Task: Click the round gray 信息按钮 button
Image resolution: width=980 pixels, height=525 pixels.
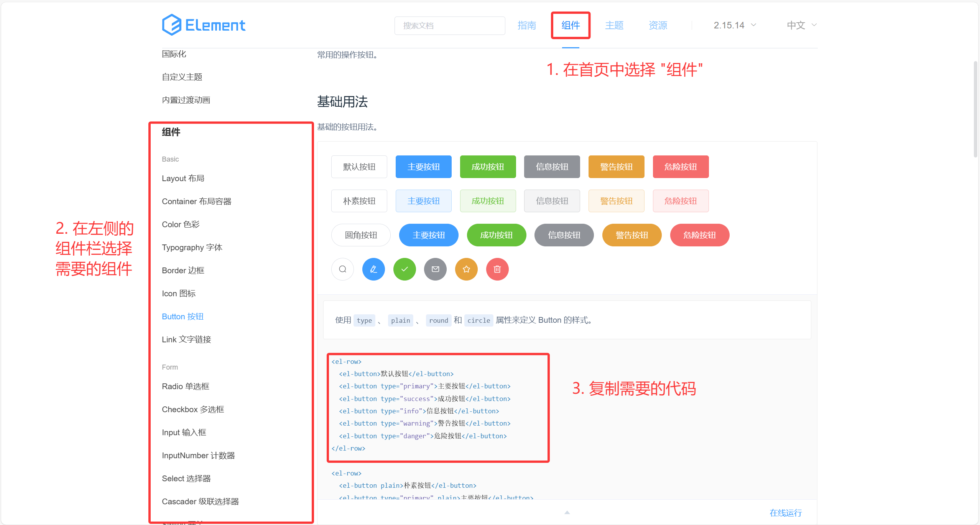Action: click(x=564, y=235)
